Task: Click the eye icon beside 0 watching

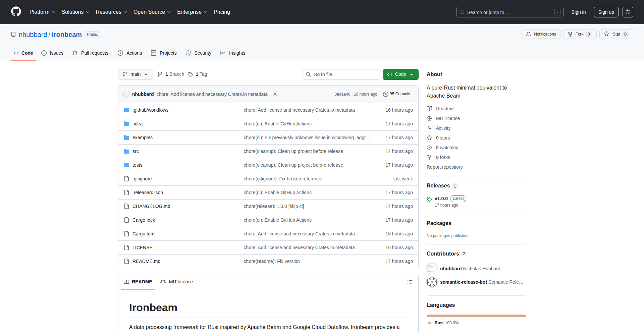Action: click(x=429, y=148)
